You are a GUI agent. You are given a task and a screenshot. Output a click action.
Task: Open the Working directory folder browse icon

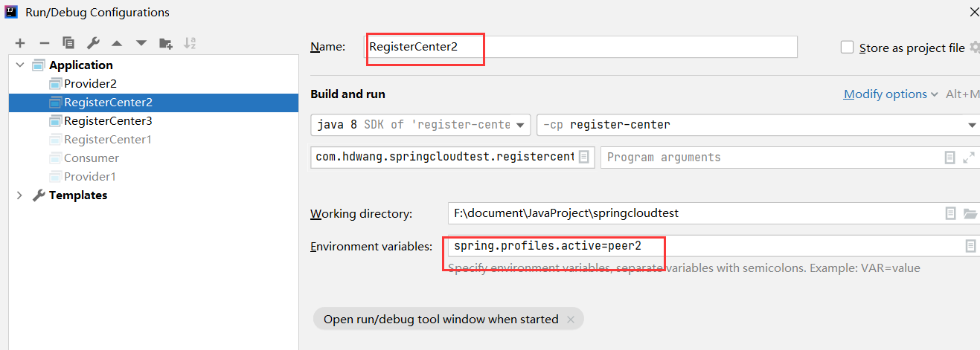[x=970, y=213]
